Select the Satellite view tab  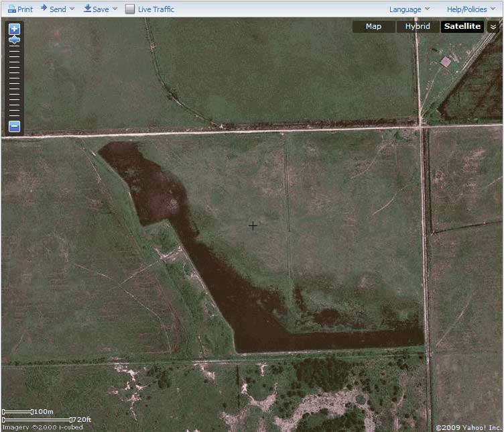[x=462, y=26]
